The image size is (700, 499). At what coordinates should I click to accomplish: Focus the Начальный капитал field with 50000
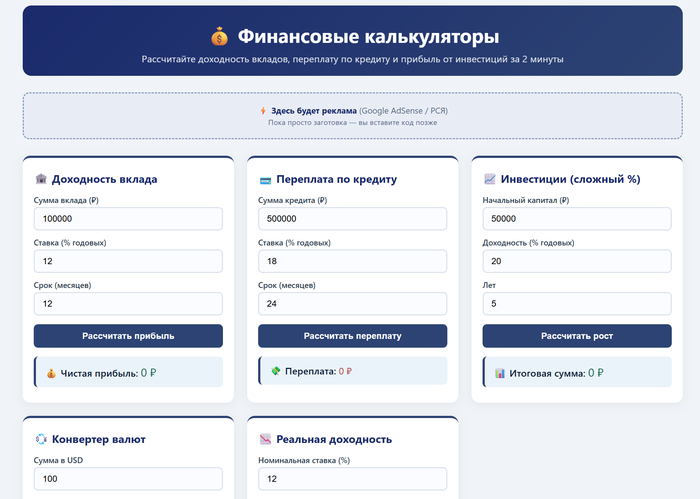pyautogui.click(x=577, y=219)
